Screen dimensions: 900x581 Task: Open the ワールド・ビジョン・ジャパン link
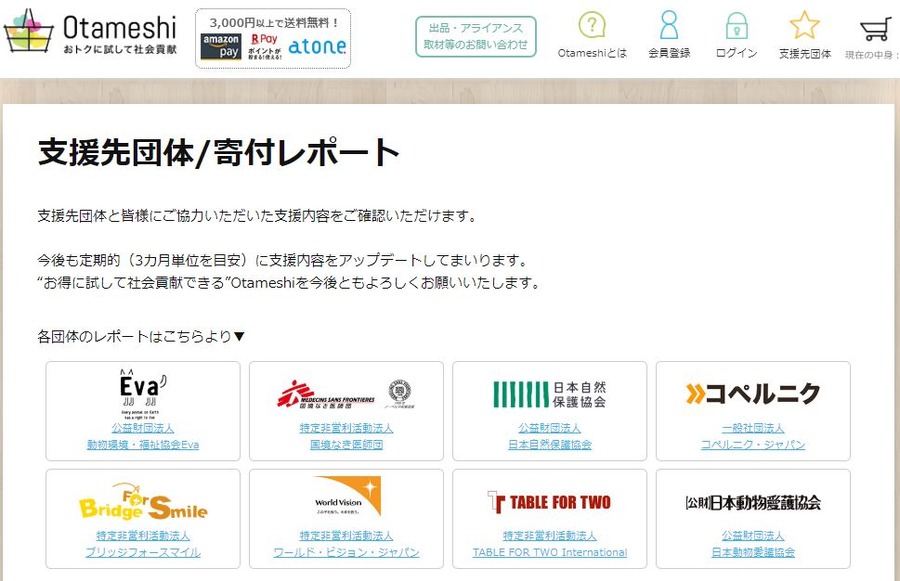pyautogui.click(x=346, y=552)
